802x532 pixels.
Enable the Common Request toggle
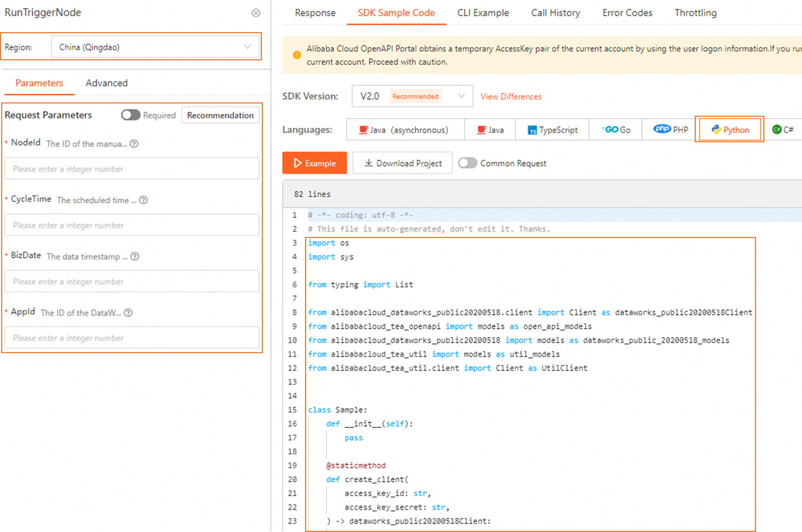[468, 163]
